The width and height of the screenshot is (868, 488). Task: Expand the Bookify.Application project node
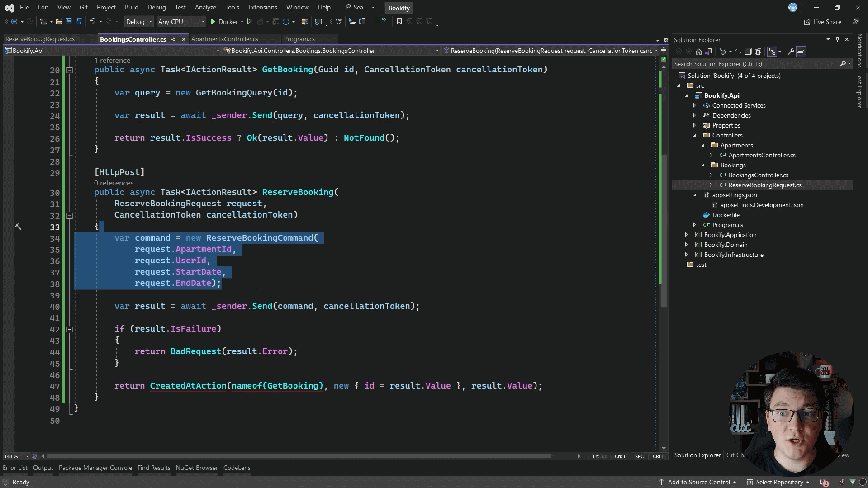click(x=686, y=235)
